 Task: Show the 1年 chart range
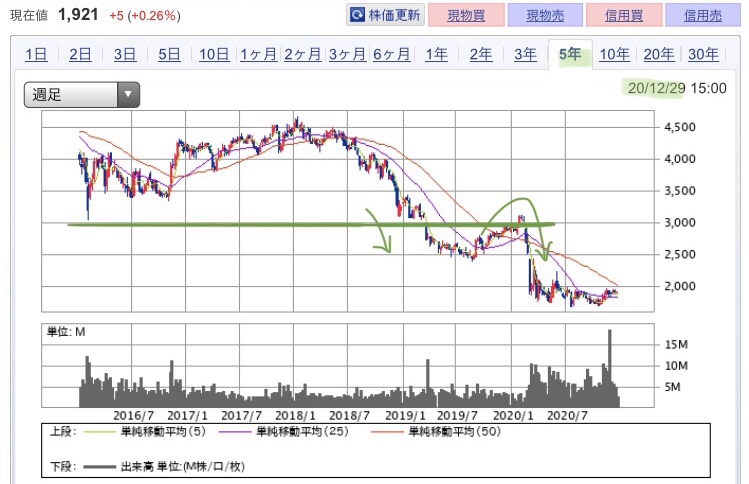(437, 54)
